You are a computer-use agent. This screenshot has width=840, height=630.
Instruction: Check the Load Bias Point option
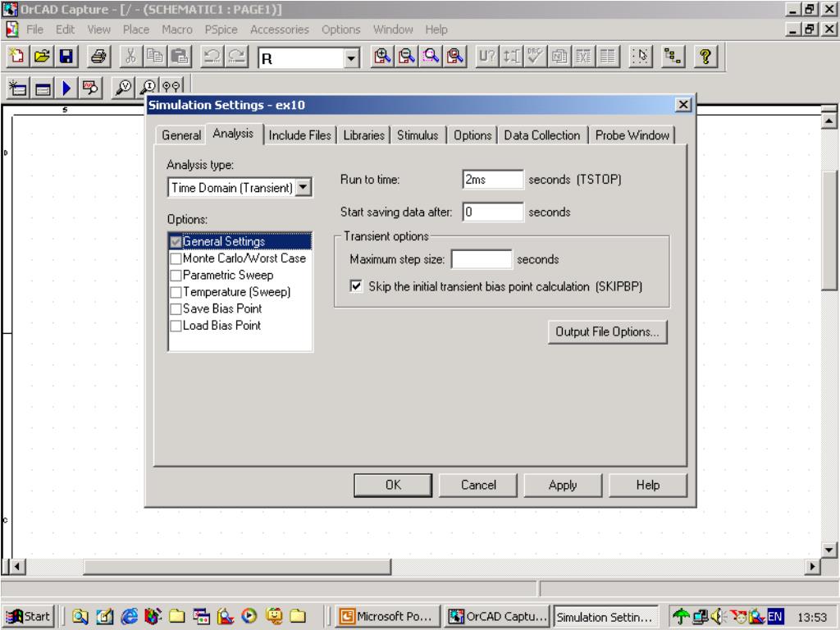pyautogui.click(x=176, y=326)
